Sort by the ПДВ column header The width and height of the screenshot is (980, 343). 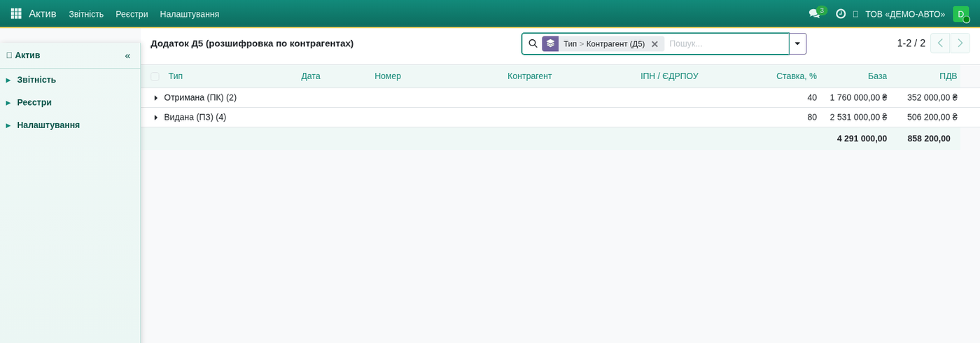948,76
